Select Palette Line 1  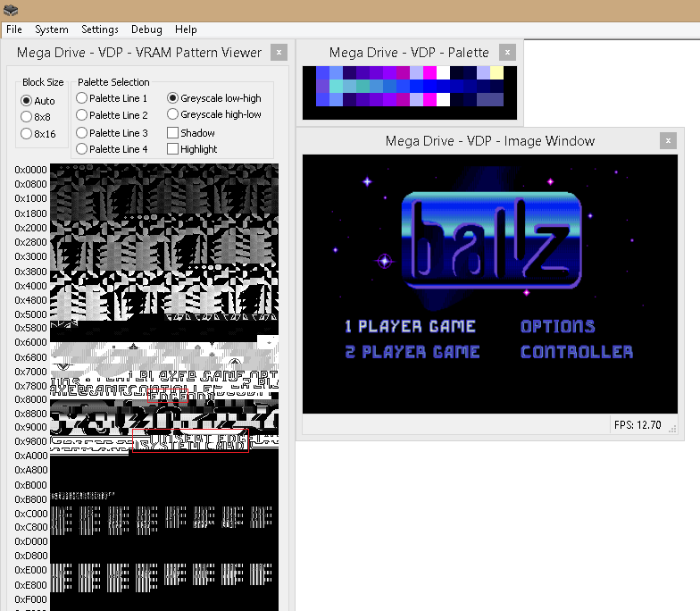click(x=112, y=98)
